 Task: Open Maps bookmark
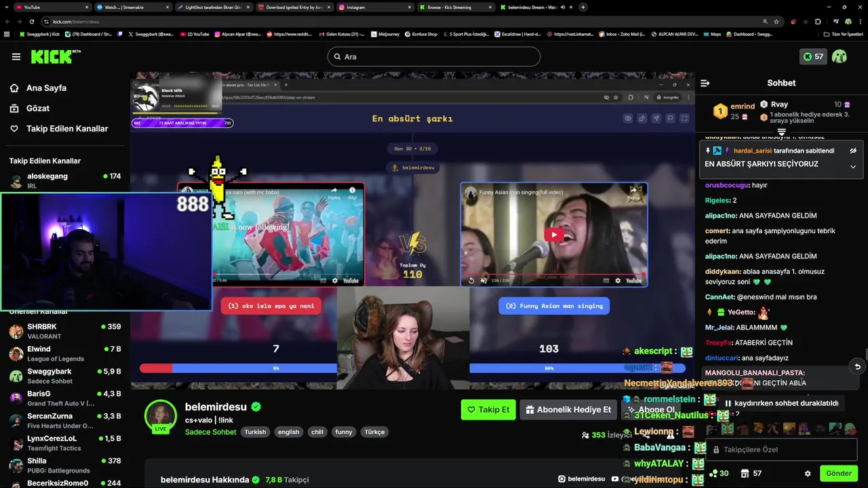coord(711,34)
